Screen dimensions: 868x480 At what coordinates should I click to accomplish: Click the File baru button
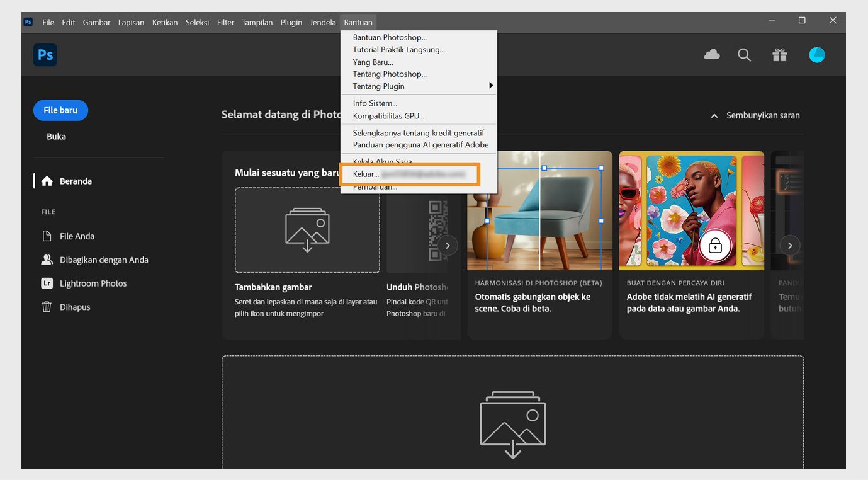(60, 110)
